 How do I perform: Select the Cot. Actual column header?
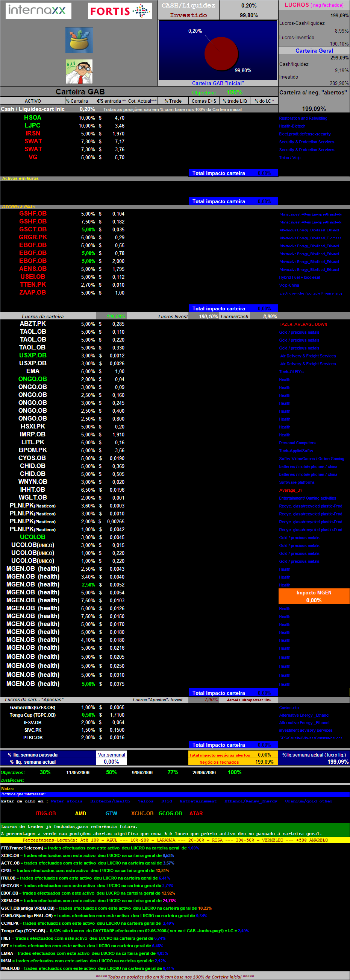point(142,101)
